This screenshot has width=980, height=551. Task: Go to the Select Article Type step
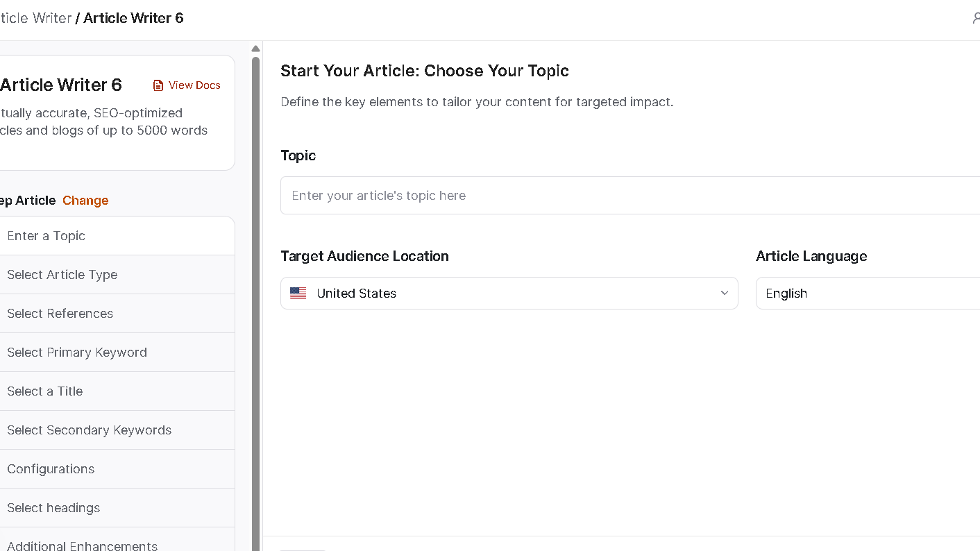116,275
